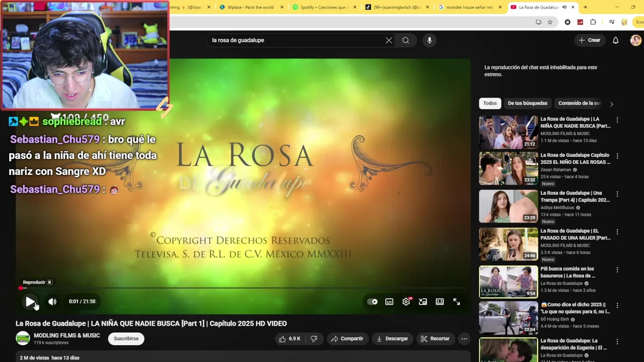
Task: Open the red chart extension icon
Action: coord(580,22)
